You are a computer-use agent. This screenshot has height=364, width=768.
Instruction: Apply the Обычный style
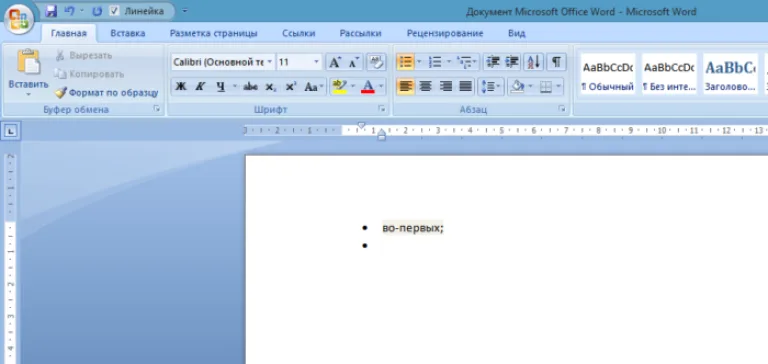coord(607,74)
